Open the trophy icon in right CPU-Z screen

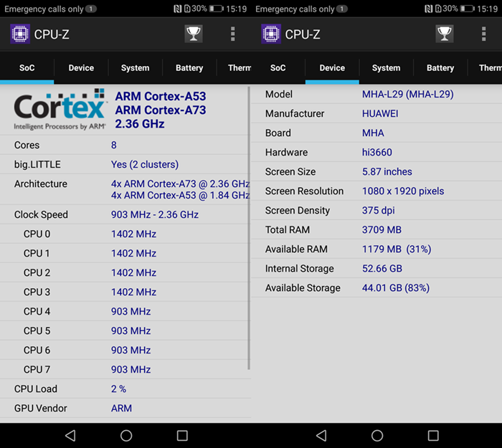tap(445, 34)
